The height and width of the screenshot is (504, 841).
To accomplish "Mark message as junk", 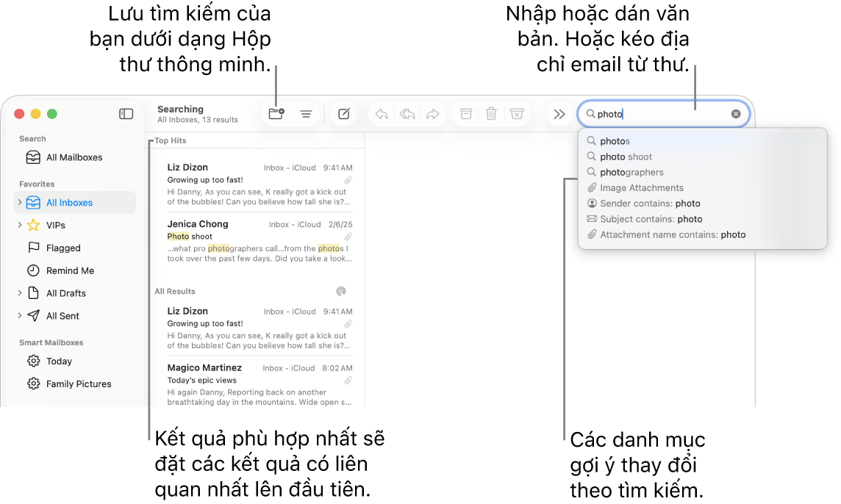I will tap(517, 114).
